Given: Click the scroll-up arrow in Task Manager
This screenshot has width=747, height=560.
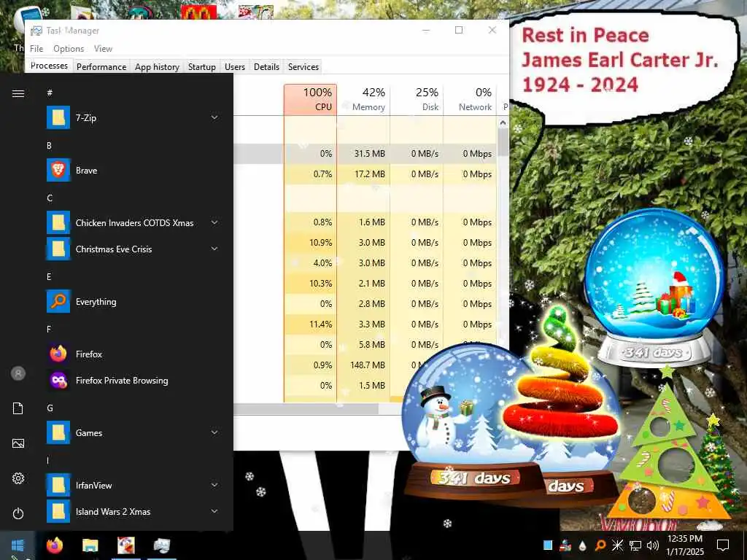Looking at the screenshot, I should coord(503,122).
